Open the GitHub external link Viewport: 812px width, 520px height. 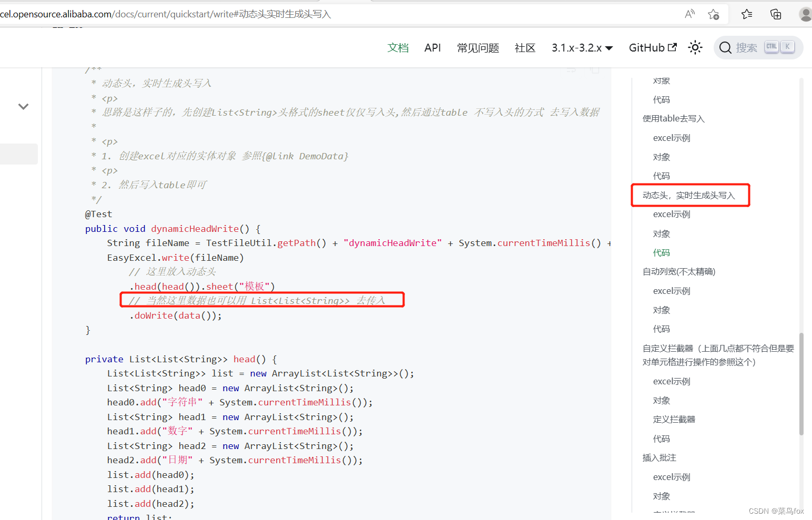(x=653, y=48)
